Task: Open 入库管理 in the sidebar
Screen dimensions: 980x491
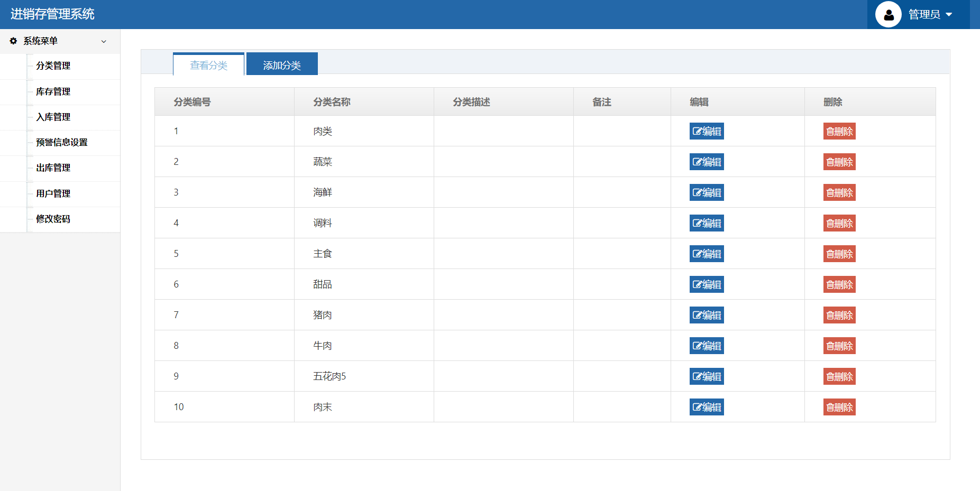Action: 53,117
